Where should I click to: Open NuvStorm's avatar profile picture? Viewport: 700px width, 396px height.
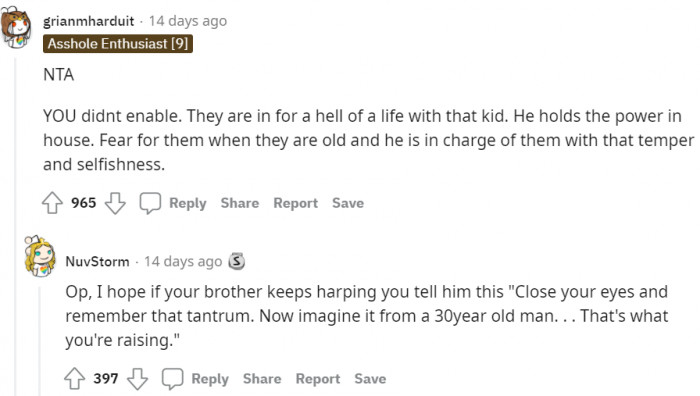pos(40,257)
